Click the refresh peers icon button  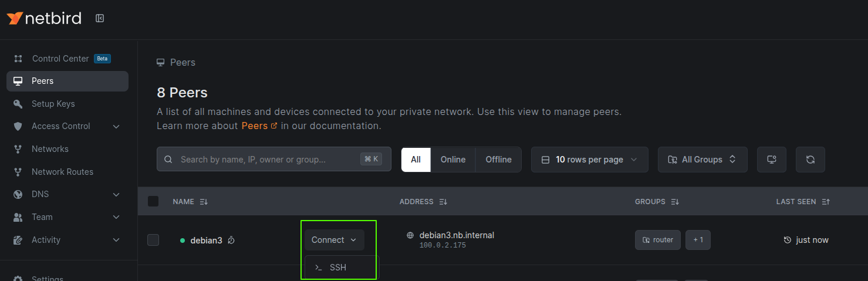click(810, 160)
